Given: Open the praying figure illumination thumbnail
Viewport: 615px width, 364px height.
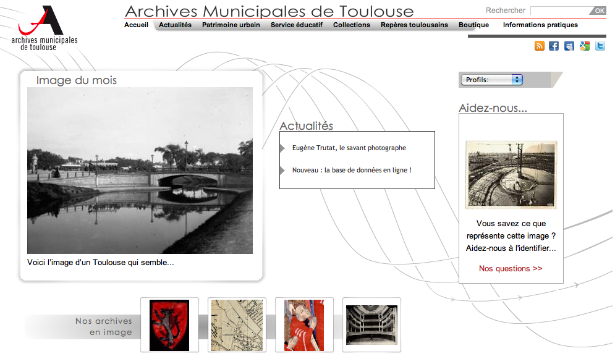Looking at the screenshot, I should pyautogui.click(x=304, y=325).
